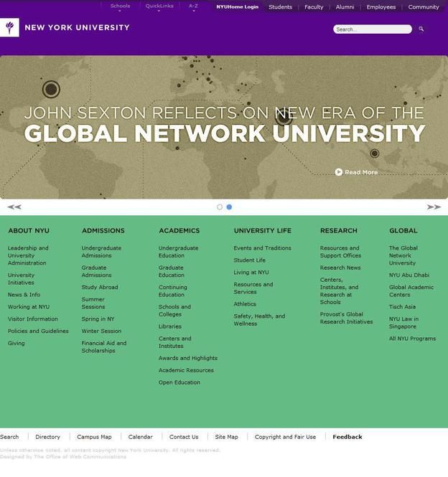Open the Students tab
The width and height of the screenshot is (448, 477).
tap(280, 7)
